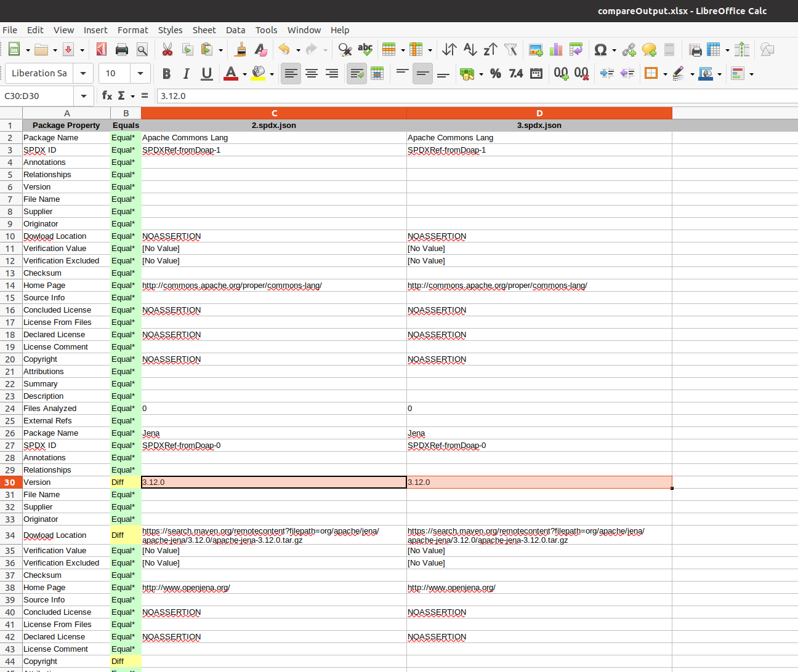Export directly as PDF
Image resolution: width=798 pixels, height=672 pixels.
tap(102, 50)
